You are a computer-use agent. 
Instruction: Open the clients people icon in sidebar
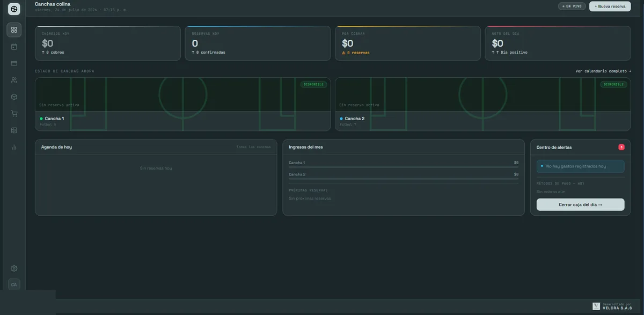[x=14, y=80]
